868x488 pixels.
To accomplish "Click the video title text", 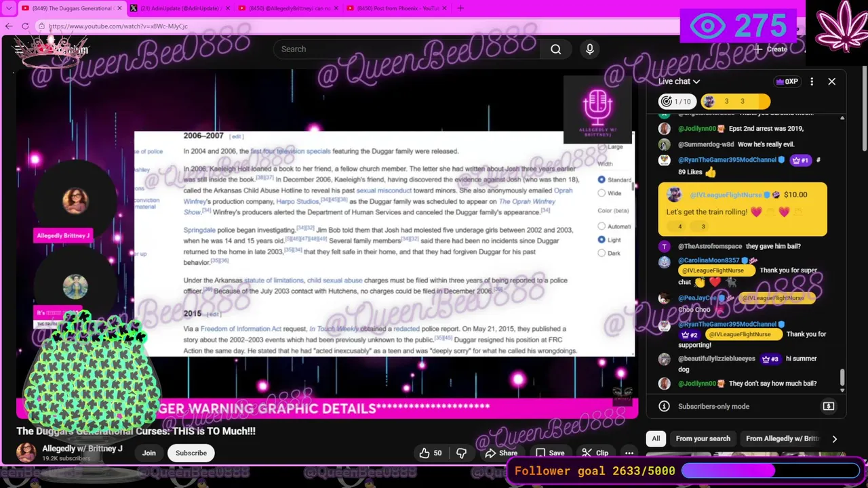I will (x=136, y=431).
